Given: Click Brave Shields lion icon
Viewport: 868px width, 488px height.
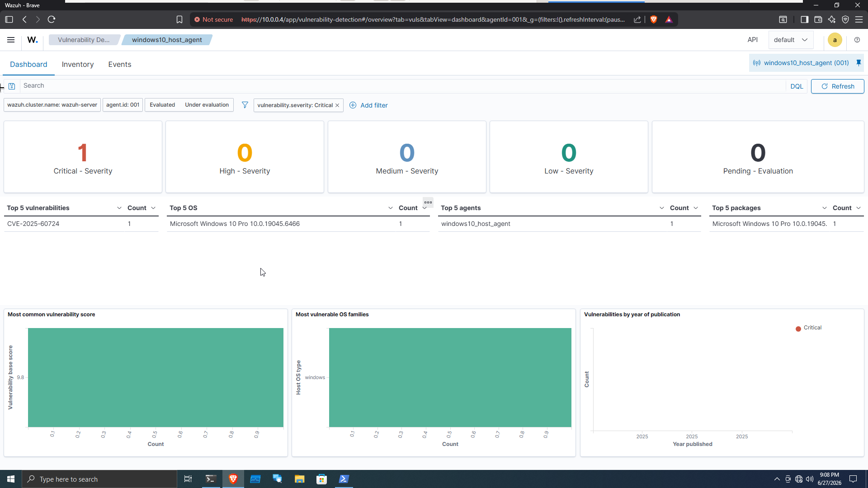Looking at the screenshot, I should (x=654, y=19).
